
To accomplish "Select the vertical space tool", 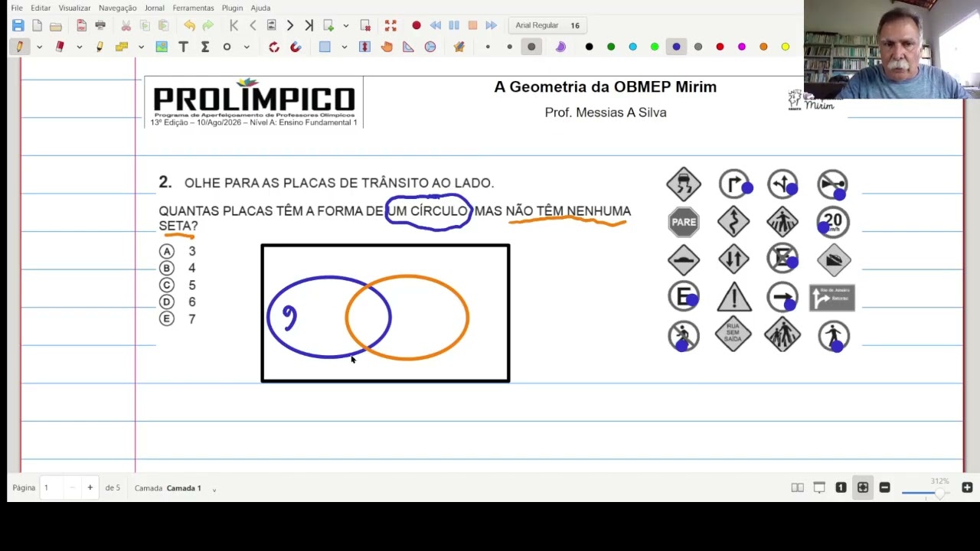I will coord(364,47).
